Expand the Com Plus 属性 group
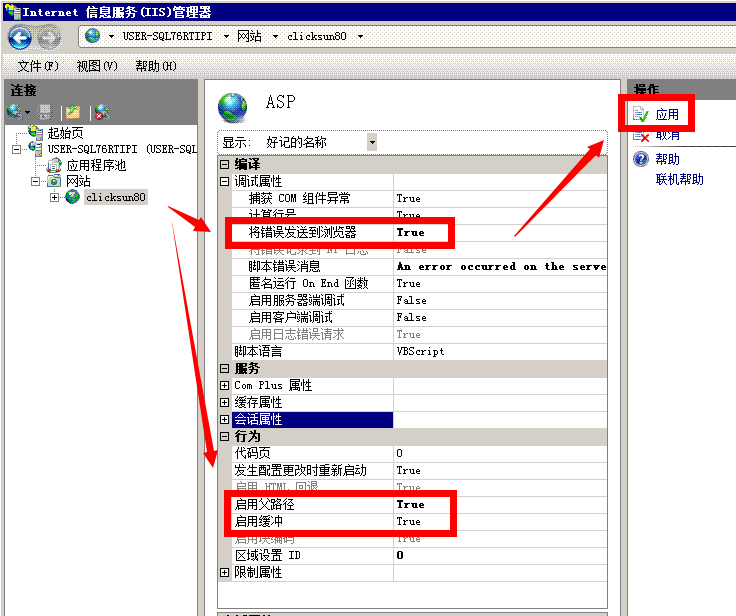Viewport: 736px width, 616px height. click(x=224, y=385)
